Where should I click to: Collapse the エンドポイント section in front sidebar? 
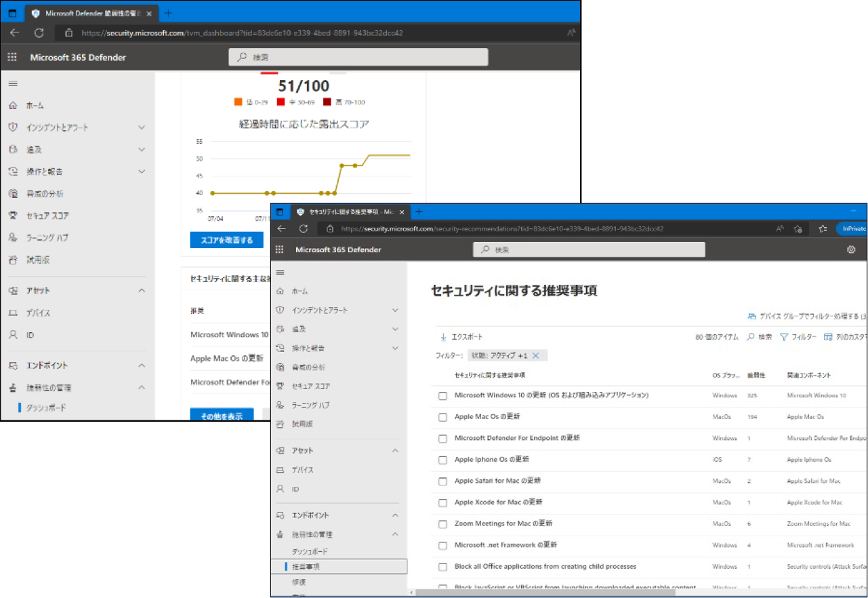click(x=395, y=515)
